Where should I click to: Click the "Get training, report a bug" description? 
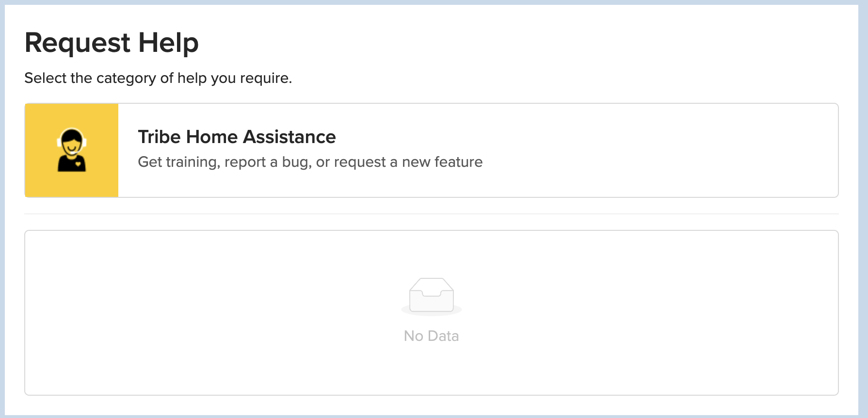pos(310,162)
